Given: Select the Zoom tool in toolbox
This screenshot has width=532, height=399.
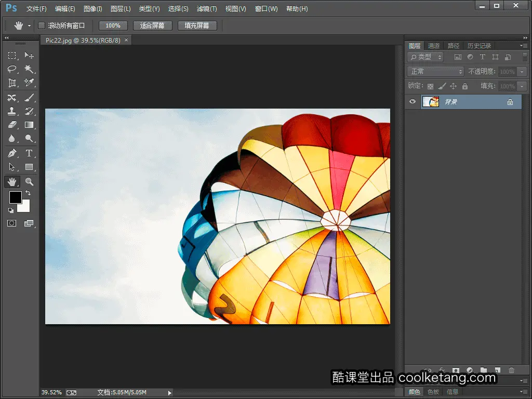Looking at the screenshot, I should tap(29, 182).
